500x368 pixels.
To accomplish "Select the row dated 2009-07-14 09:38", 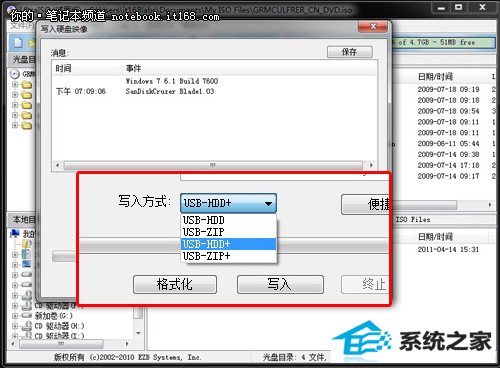I will pyautogui.click(x=448, y=154).
